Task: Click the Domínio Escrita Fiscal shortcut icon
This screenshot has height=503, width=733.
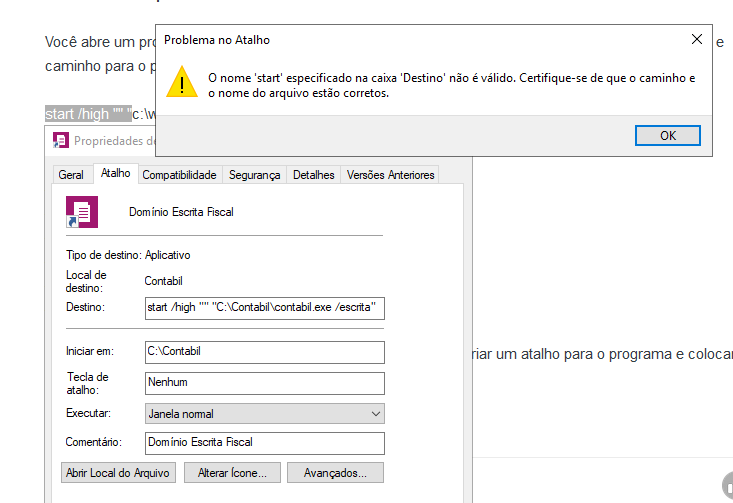Action: pyautogui.click(x=82, y=212)
